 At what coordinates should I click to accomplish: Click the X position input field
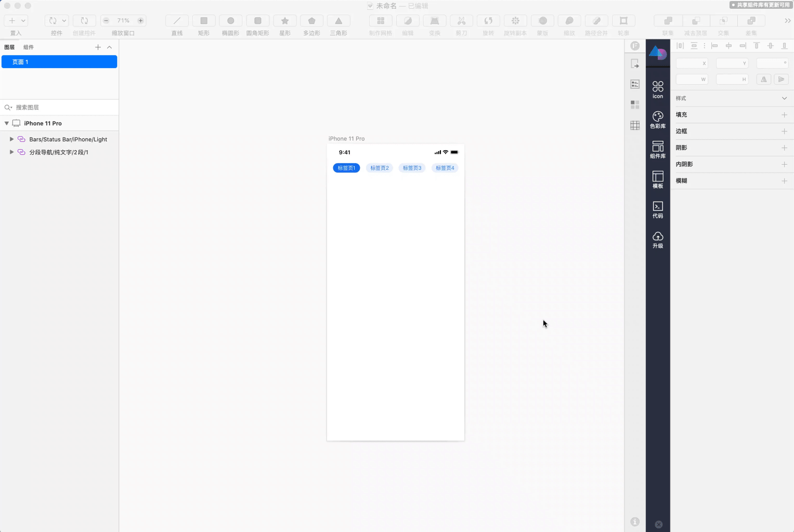(692, 63)
